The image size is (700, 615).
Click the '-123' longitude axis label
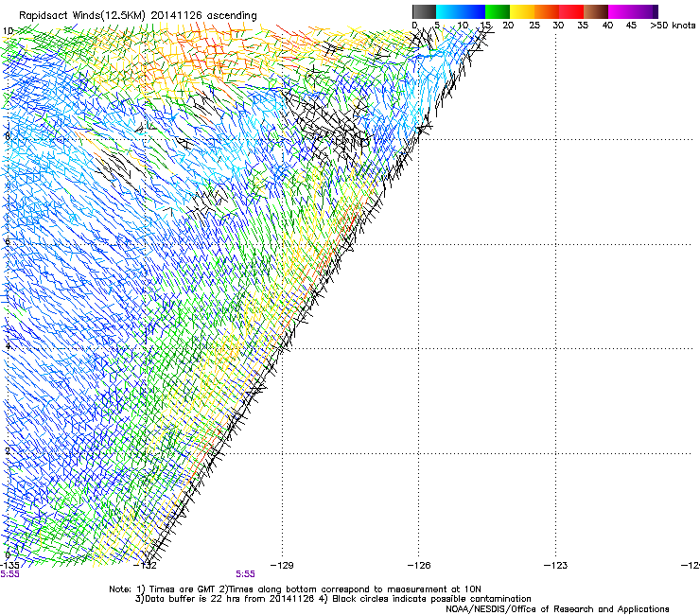pos(555,566)
